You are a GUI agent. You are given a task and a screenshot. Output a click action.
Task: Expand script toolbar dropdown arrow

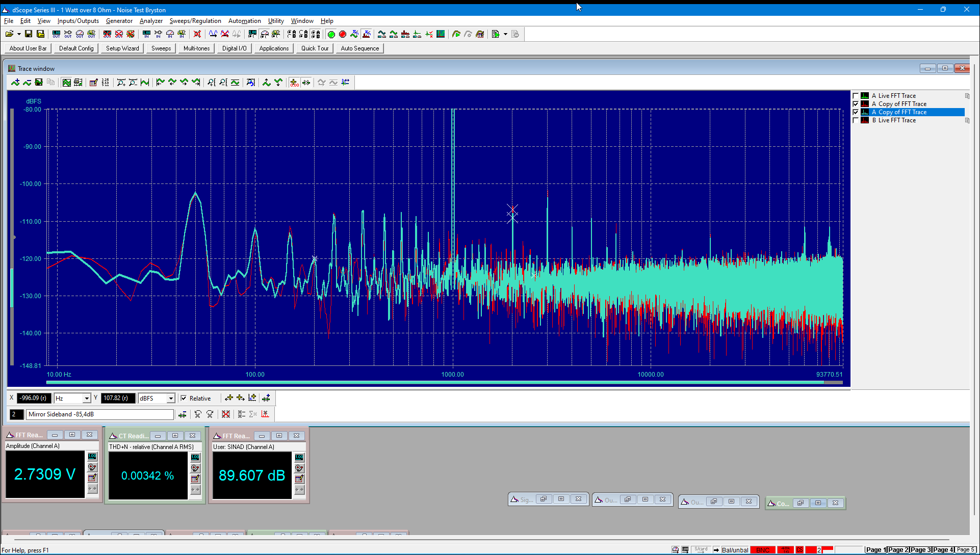tap(505, 34)
